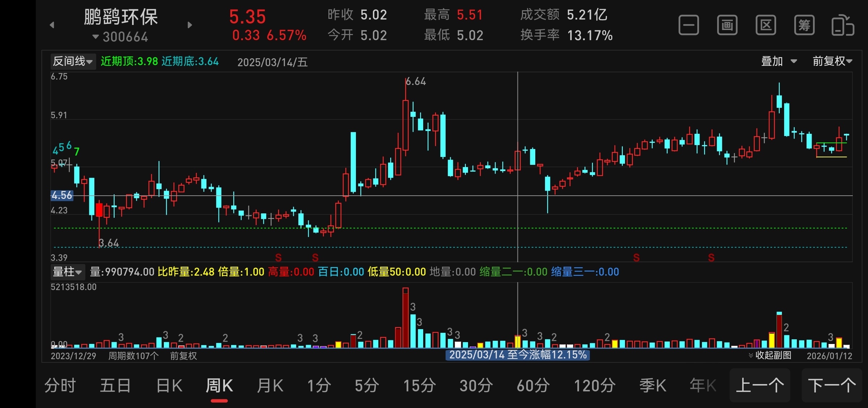Go to next stock with right arrow
This screenshot has height=408, width=868.
point(190,25)
